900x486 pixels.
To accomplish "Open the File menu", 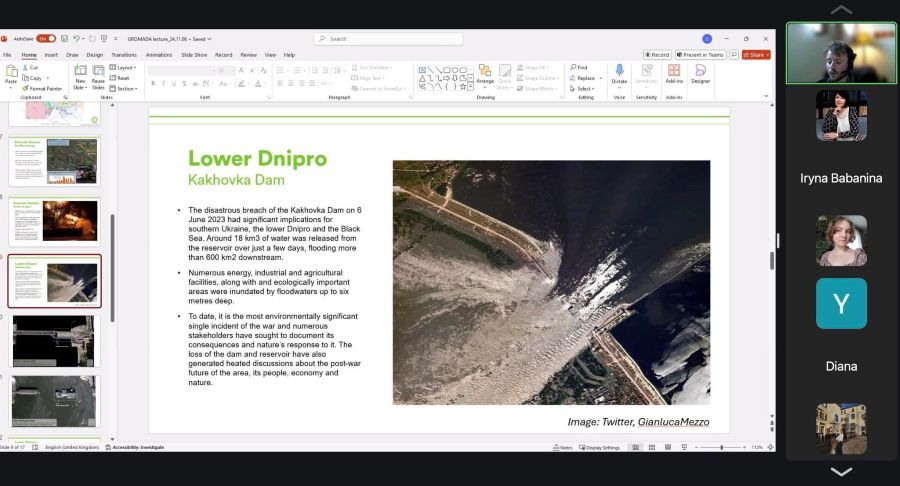I will pyautogui.click(x=7, y=55).
